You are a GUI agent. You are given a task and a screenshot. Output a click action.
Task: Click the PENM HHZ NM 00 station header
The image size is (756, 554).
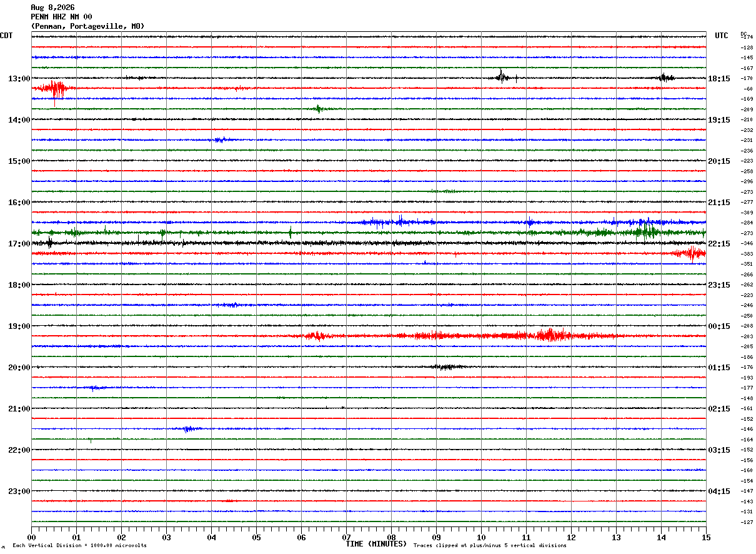61,17
